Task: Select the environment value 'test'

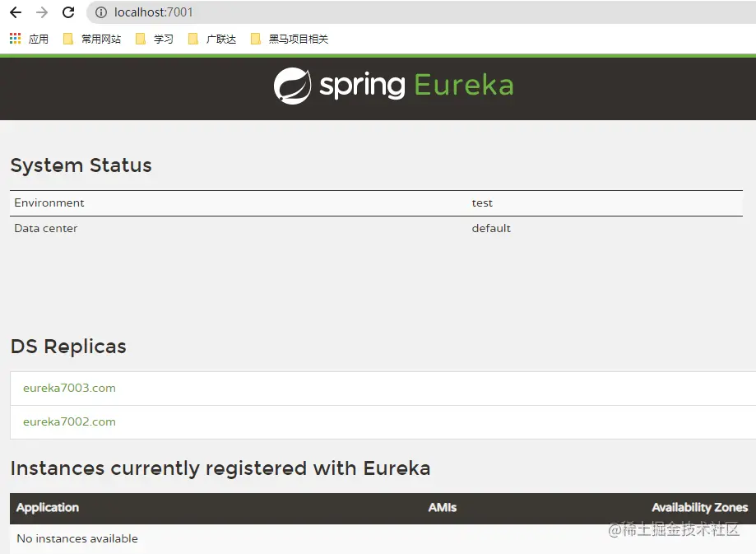Action: [482, 203]
